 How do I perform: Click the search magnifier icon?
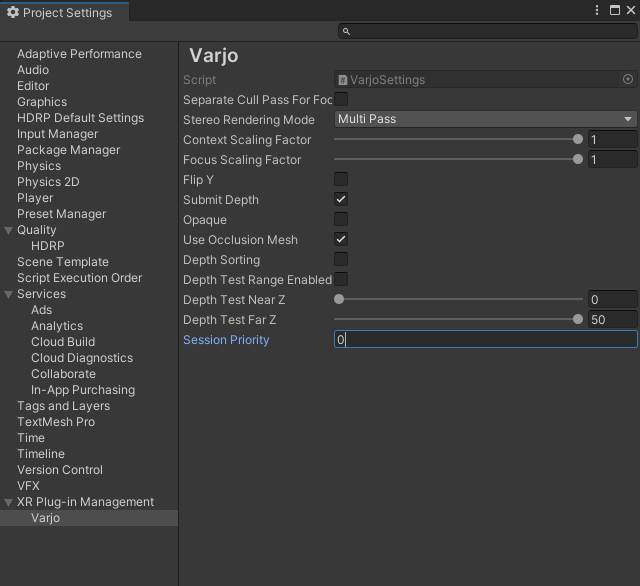pos(346,31)
